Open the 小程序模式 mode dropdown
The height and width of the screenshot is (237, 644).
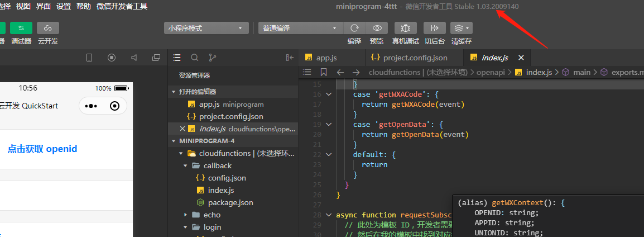(206, 29)
